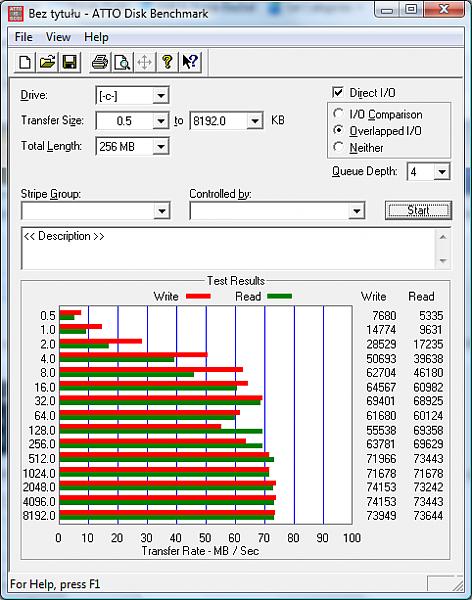Open Print Preview magnifier icon
The image size is (472, 600).
click(122, 62)
